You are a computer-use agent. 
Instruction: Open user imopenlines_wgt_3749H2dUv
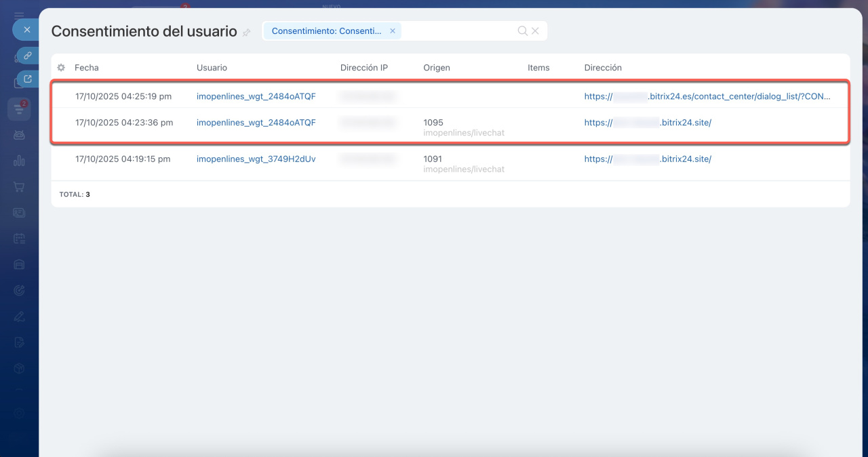click(256, 159)
